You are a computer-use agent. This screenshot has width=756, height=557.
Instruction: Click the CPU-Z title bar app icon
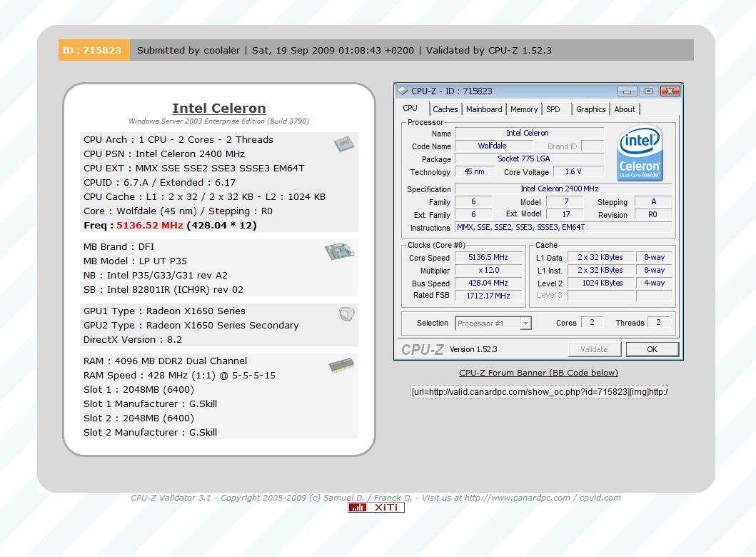(403, 91)
